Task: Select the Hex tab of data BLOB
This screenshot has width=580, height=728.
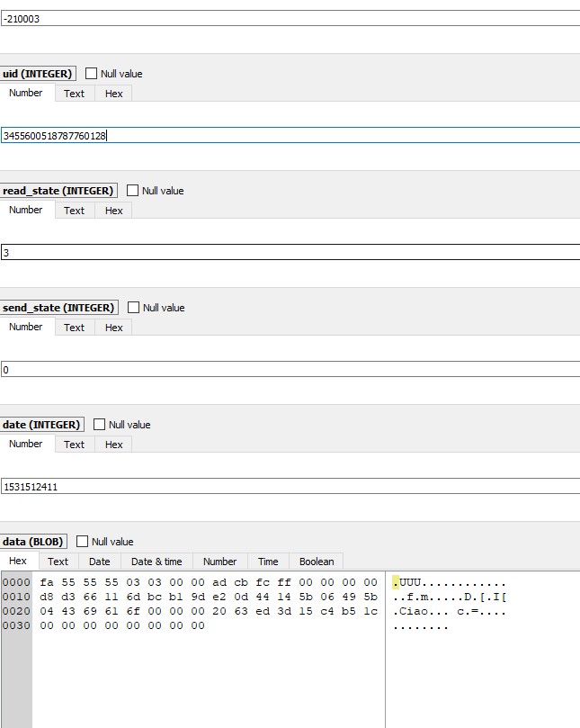Action: (x=18, y=561)
